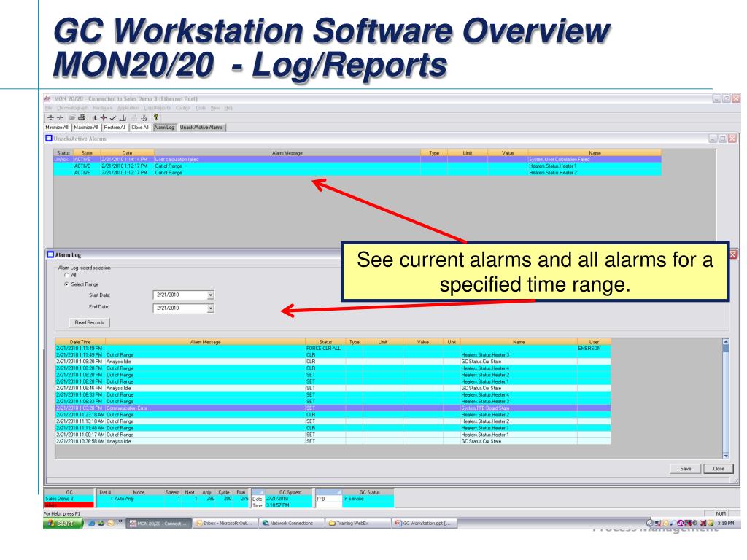Viewport: 747px width, 560px height.
Task: Select the 11:00:17 AM Out of Range row
Action: pyautogui.click(x=333, y=435)
